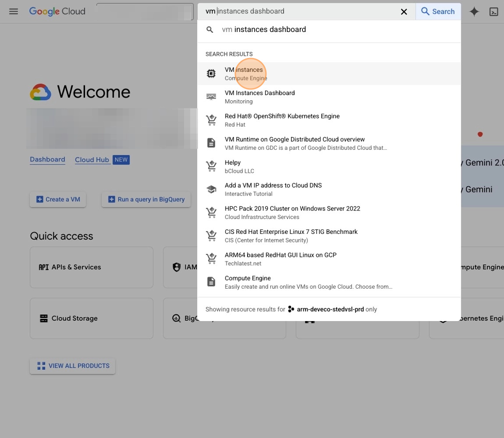Click the Create a VM button
Viewport: 504px width, 438px height.
58,199
